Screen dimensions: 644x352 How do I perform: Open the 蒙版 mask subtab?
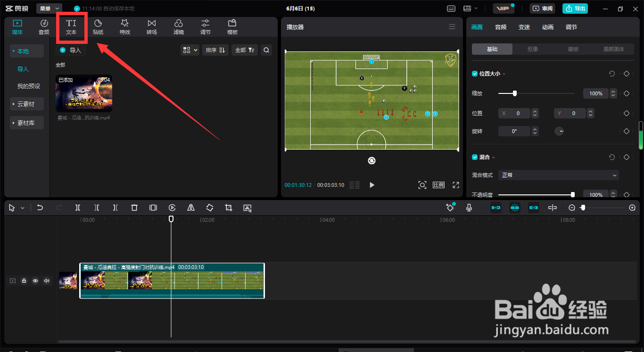[x=573, y=49]
